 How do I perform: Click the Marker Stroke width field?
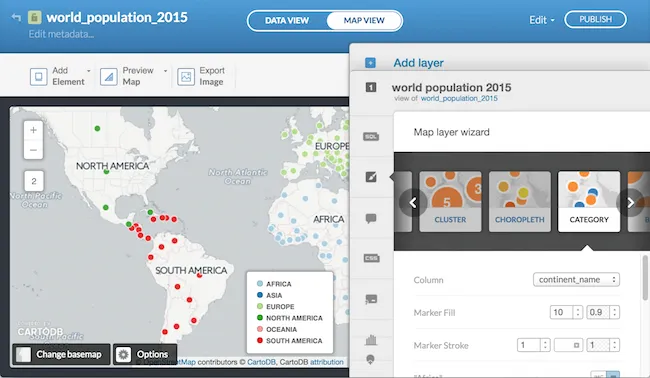529,345
